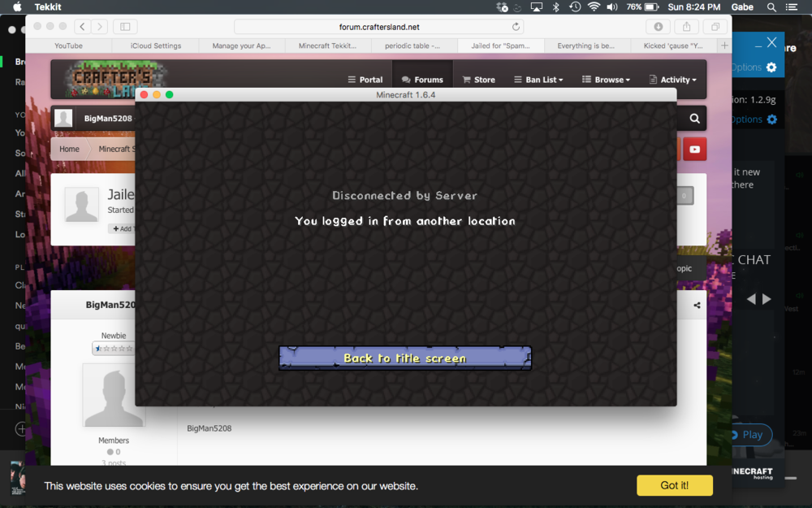Click the Safari address bar
The image size is (812, 508).
click(378, 27)
